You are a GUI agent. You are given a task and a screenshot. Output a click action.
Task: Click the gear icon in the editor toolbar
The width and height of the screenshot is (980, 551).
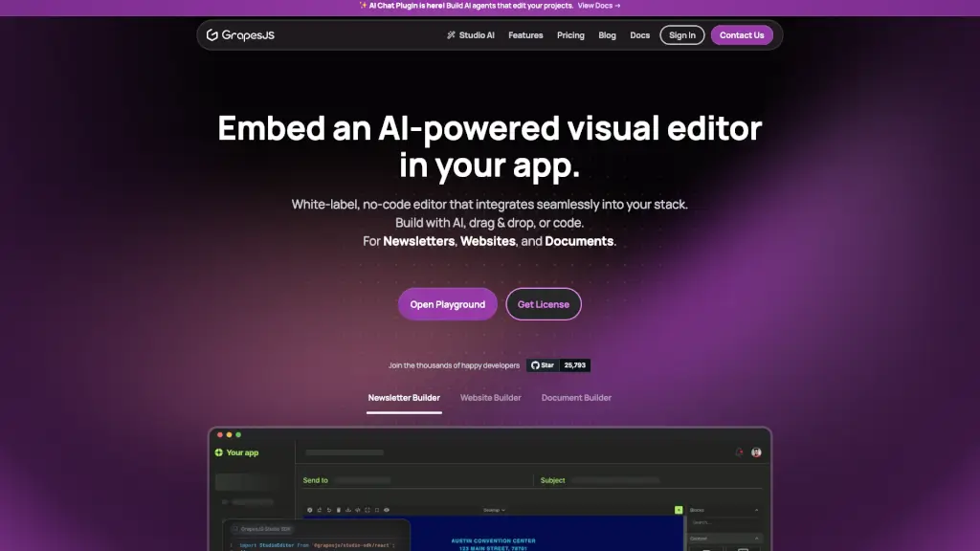[x=309, y=510]
